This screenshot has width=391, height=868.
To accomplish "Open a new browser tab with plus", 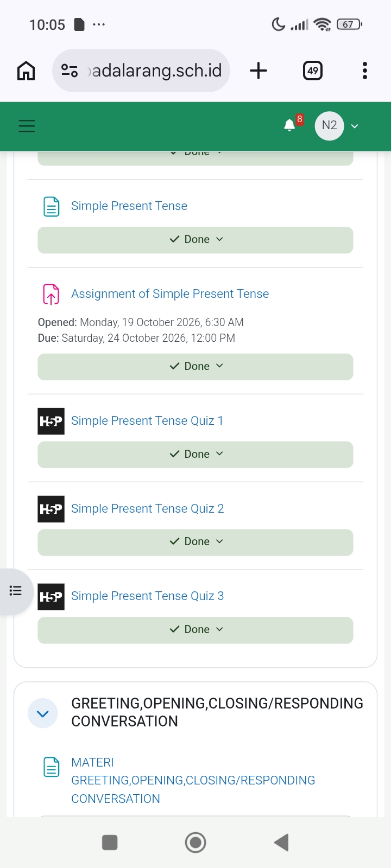I will pyautogui.click(x=258, y=71).
